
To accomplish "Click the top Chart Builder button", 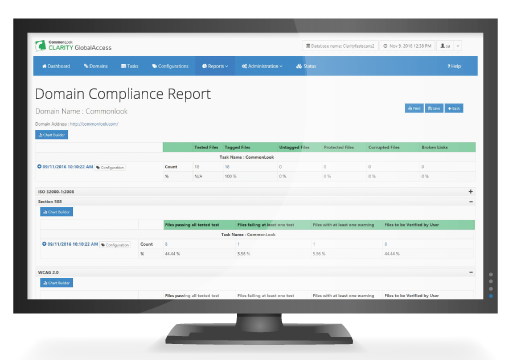I will (52, 135).
